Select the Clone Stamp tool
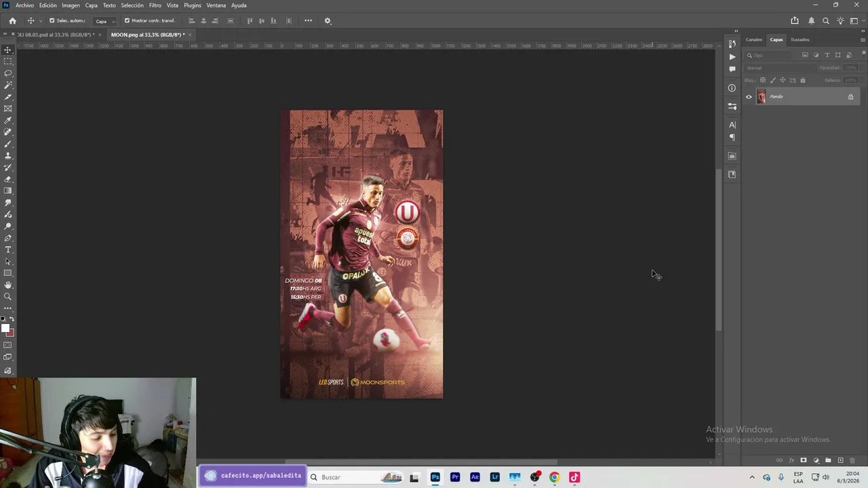Screen dimensions: 868x488 tap(8, 155)
